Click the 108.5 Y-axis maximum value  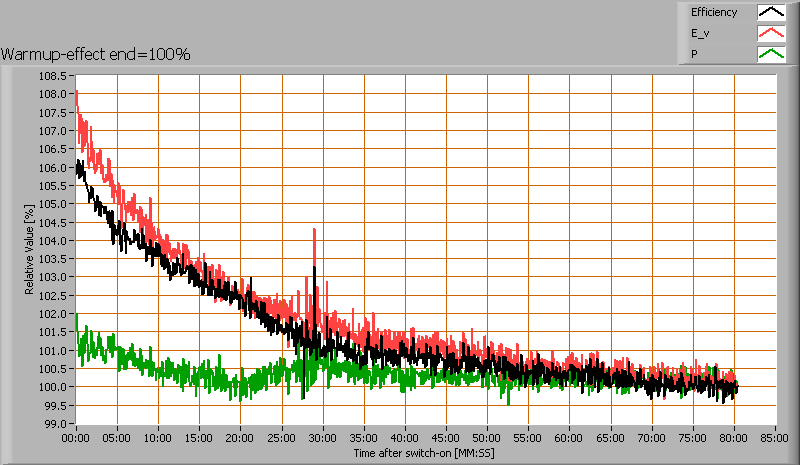53,76
